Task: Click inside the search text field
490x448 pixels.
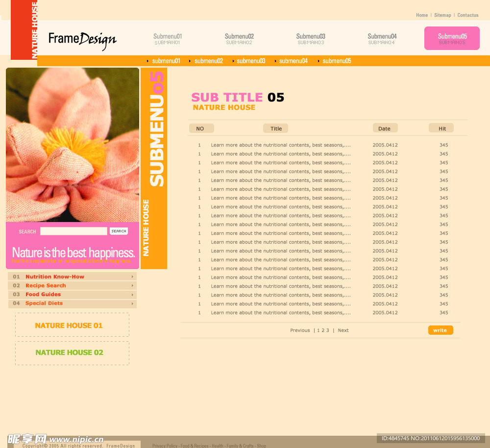Action: [73, 231]
